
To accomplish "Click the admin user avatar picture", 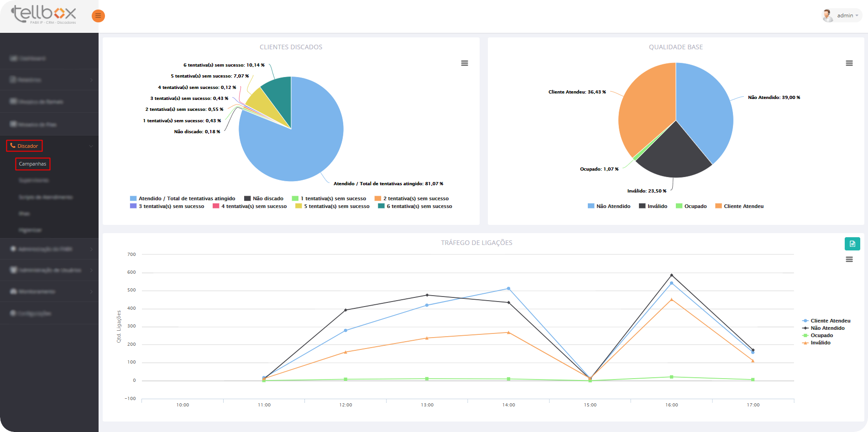I will tap(827, 16).
